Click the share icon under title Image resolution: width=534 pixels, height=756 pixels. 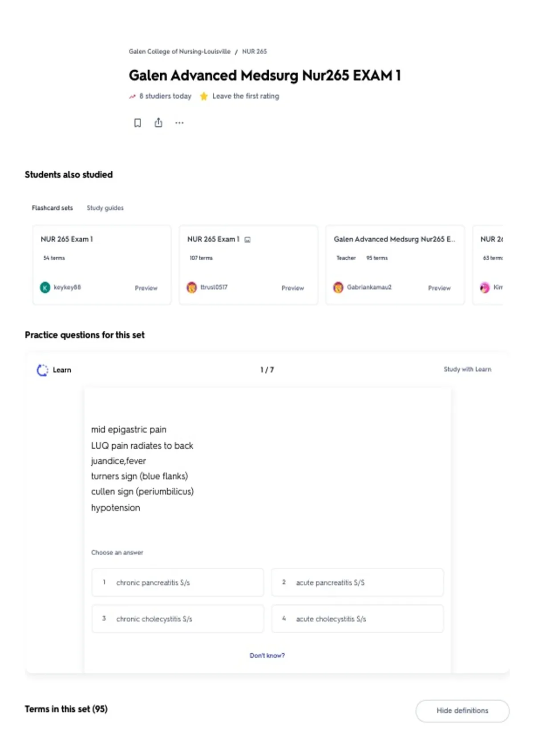158,122
